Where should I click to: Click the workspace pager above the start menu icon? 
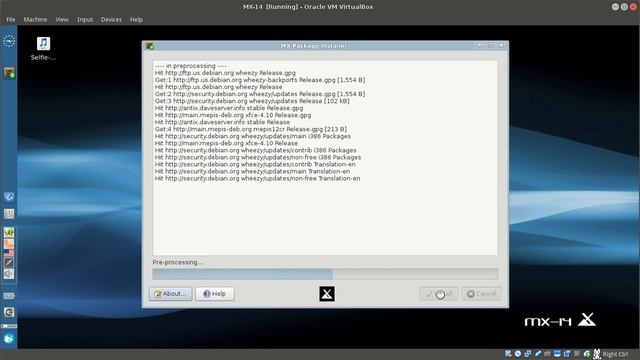coord(9,326)
